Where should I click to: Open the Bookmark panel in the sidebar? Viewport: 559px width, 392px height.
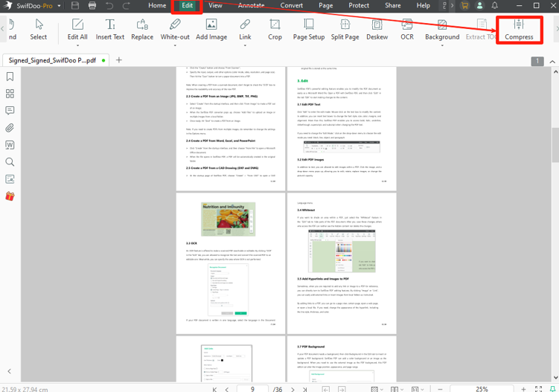(10, 77)
